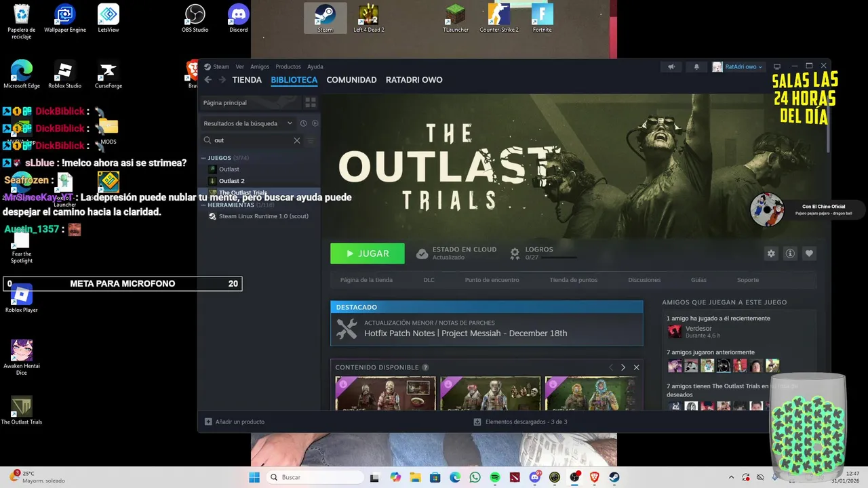This screenshot has width=868, height=488.
Task: Open Discord desktop icon
Action: 239,18
